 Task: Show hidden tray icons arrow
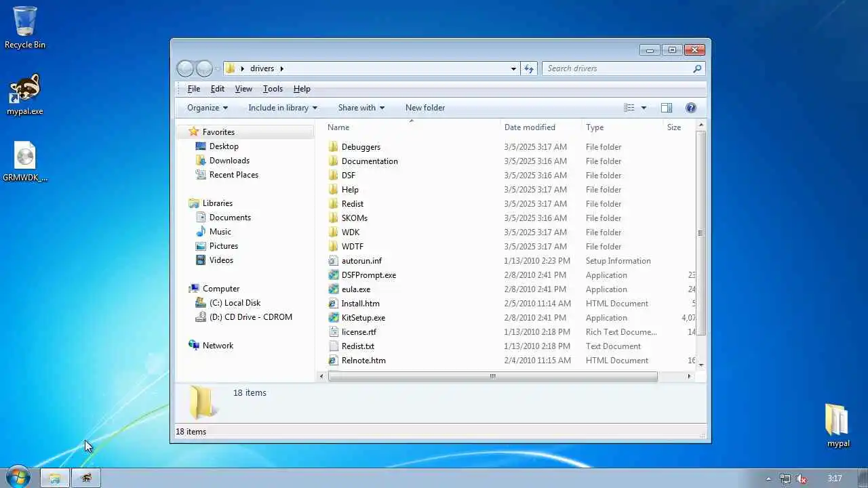[x=768, y=479]
